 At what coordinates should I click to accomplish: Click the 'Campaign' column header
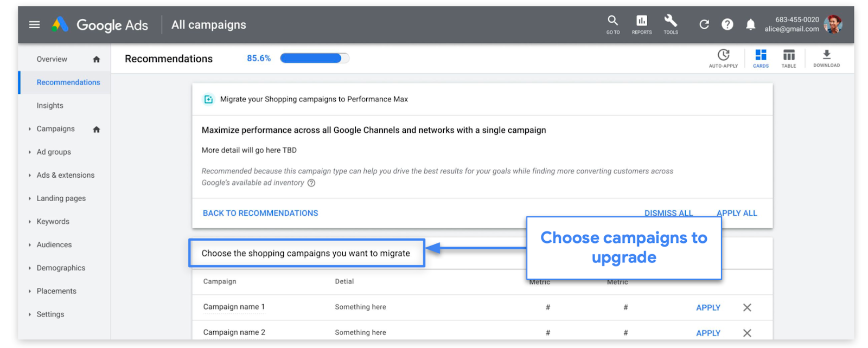[220, 282]
